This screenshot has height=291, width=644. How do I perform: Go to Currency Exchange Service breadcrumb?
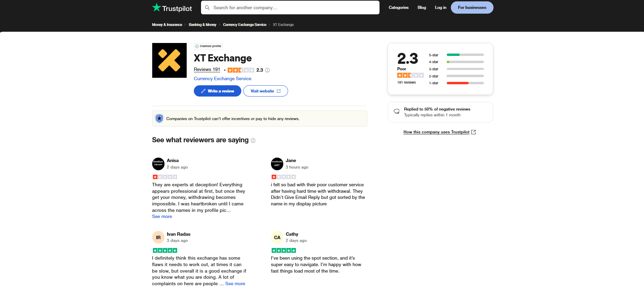point(244,25)
